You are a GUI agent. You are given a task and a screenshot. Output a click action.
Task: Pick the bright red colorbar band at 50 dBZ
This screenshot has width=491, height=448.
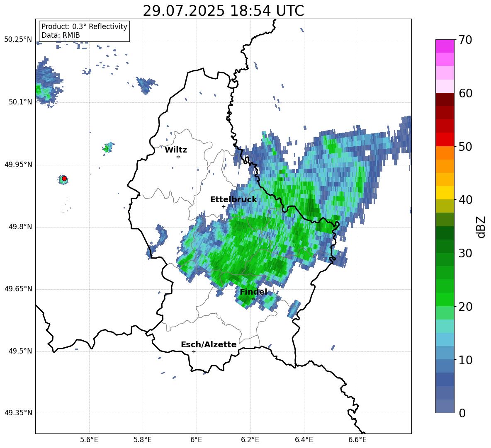tap(445, 140)
